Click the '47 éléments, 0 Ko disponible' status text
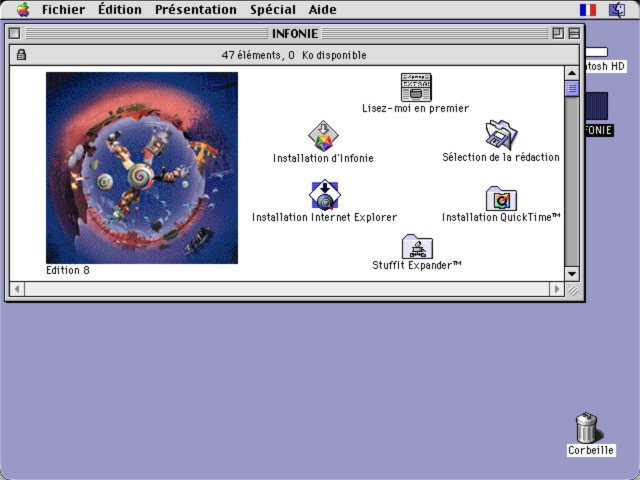This screenshot has height=480, width=640. [x=294, y=55]
